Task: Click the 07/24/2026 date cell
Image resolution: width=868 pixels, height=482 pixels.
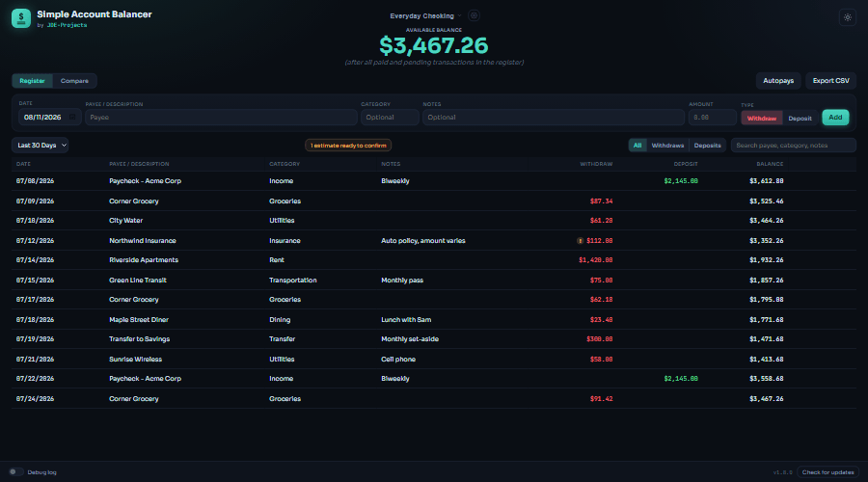Action: [35, 398]
